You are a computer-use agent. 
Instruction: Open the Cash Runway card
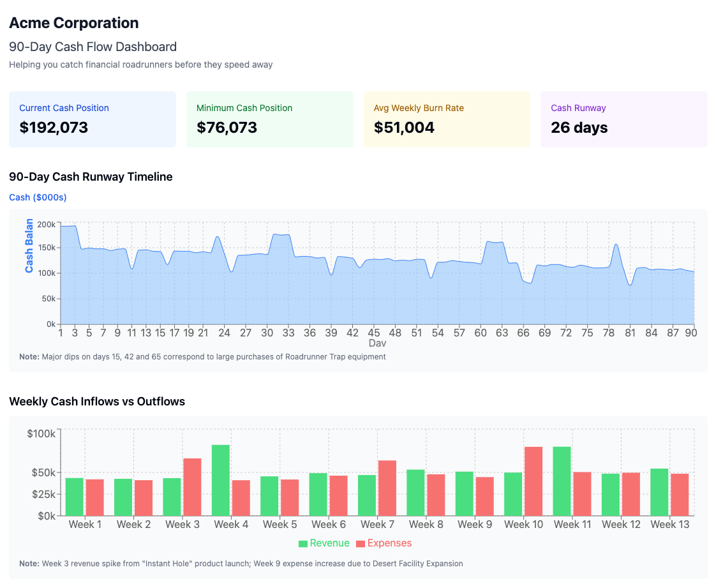[x=623, y=119]
